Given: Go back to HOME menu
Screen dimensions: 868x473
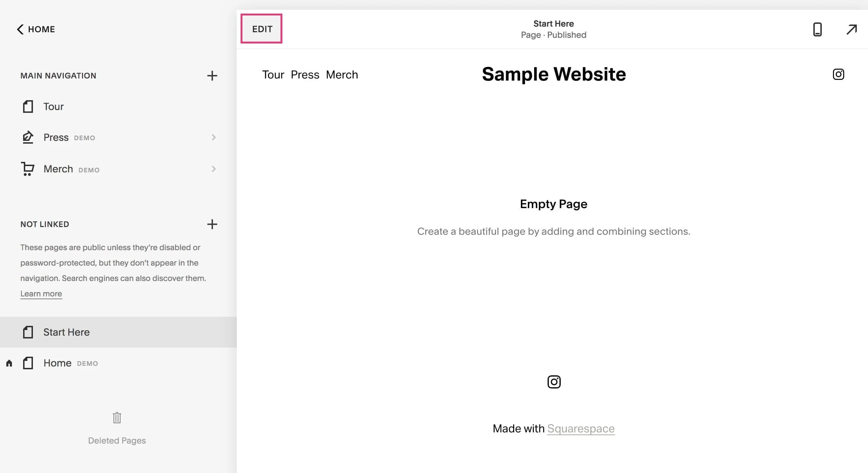Looking at the screenshot, I should point(36,29).
